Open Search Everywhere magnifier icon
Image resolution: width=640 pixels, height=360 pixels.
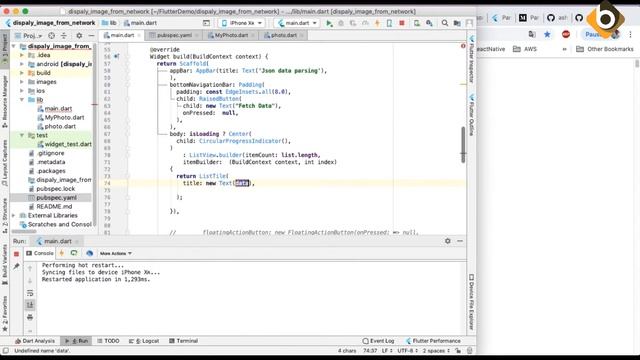[x=445, y=23]
